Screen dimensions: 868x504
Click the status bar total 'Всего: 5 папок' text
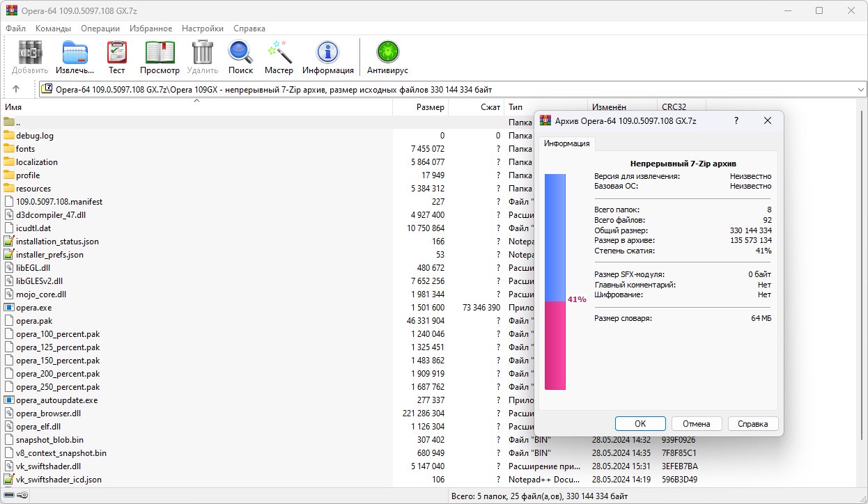pos(541,495)
